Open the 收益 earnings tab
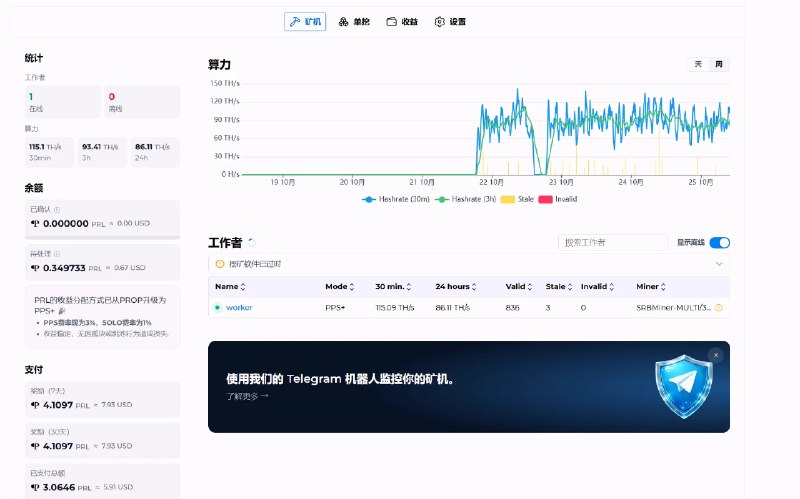 click(x=402, y=21)
